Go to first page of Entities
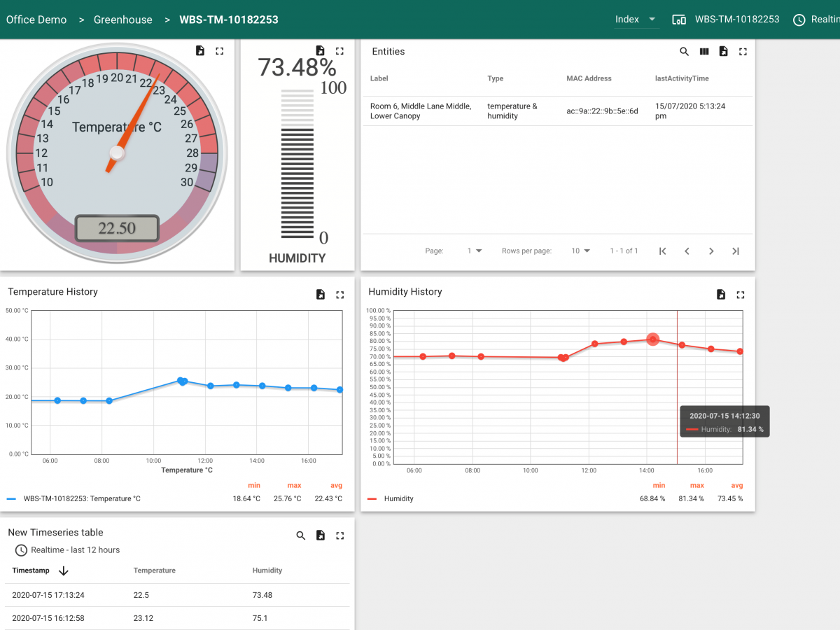Viewport: 840px width, 630px height. pyautogui.click(x=663, y=251)
